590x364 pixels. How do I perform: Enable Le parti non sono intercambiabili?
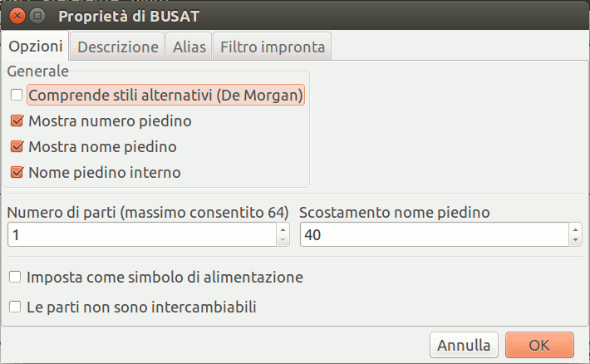[15, 307]
